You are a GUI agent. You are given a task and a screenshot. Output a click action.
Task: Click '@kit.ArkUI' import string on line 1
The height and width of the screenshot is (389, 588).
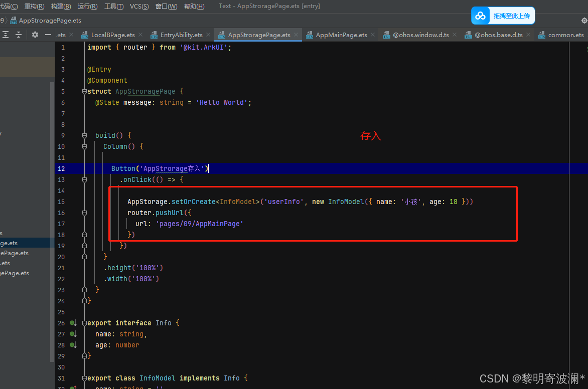204,48
